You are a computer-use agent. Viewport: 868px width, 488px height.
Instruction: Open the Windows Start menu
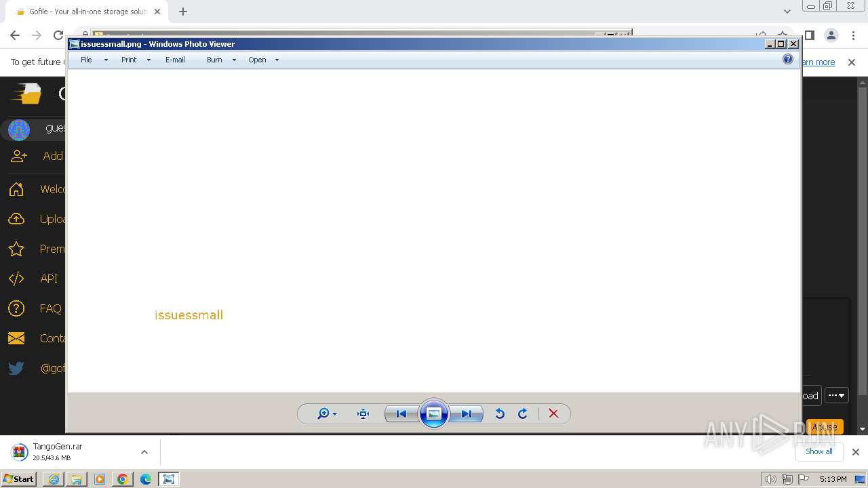point(18,479)
